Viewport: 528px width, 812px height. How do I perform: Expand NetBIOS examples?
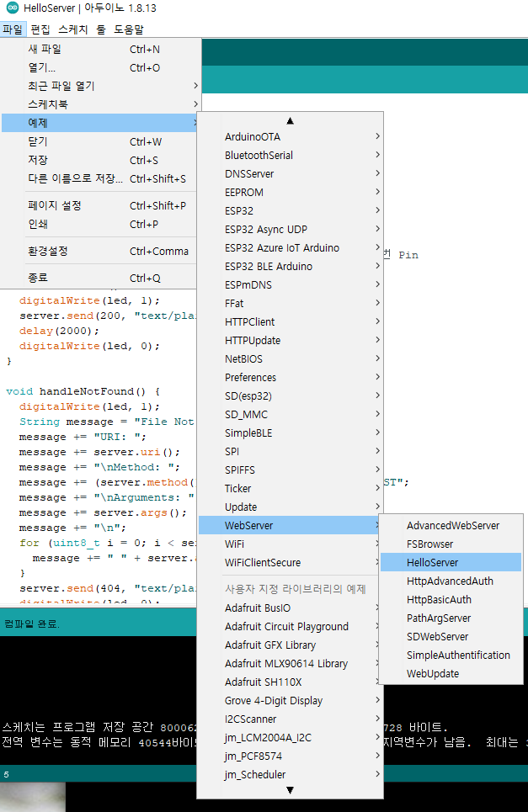coord(291,358)
